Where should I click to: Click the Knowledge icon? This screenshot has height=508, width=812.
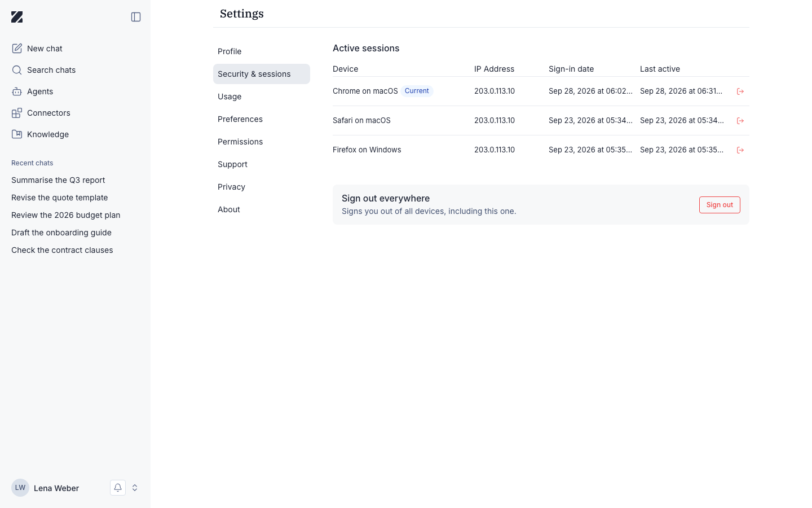[x=17, y=134]
